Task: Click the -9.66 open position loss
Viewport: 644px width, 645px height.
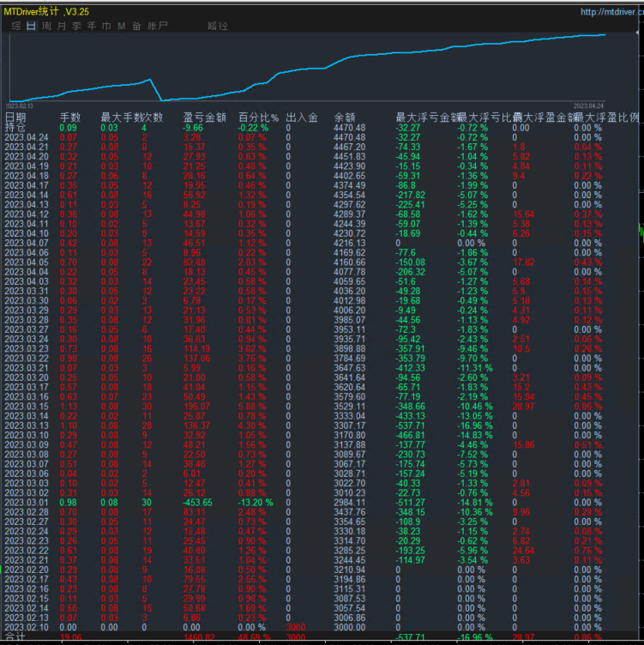Action: 193,128
